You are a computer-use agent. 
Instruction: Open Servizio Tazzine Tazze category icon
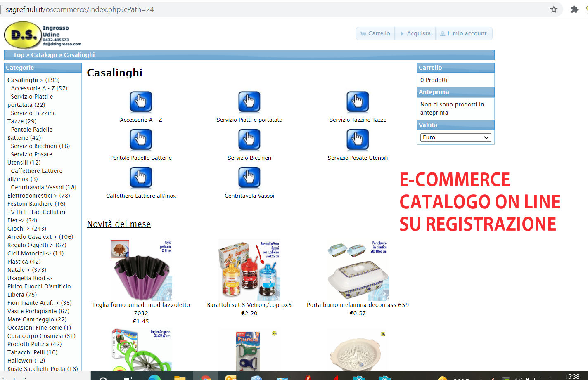(358, 102)
